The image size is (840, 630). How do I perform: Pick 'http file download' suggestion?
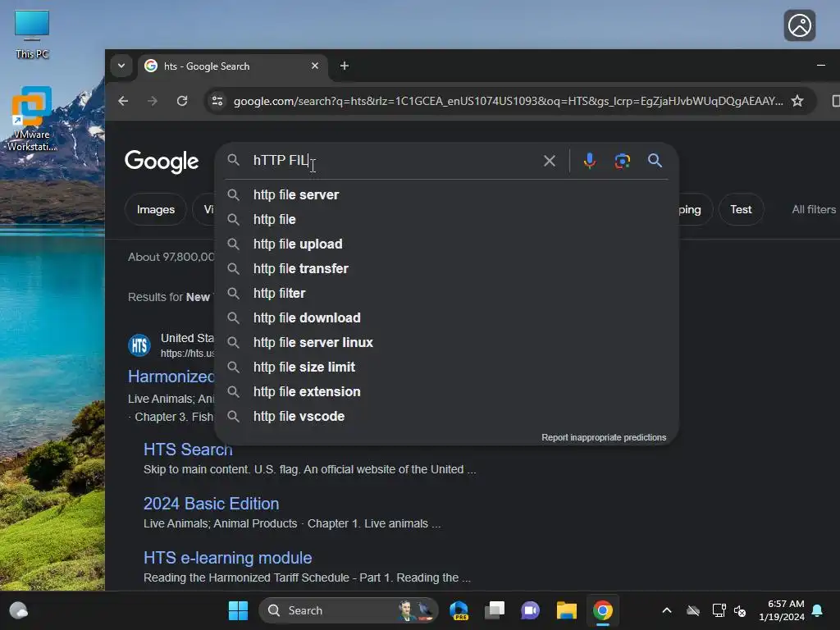(447, 317)
